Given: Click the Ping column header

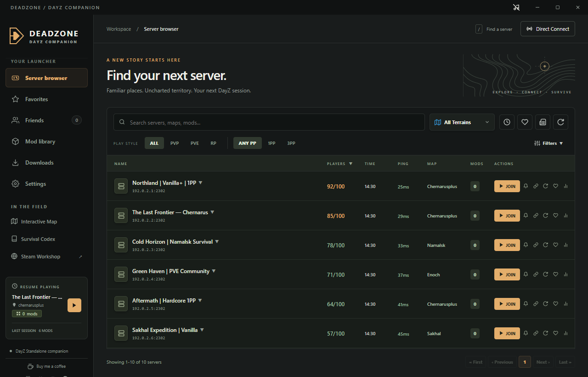Looking at the screenshot, I should pos(403,164).
